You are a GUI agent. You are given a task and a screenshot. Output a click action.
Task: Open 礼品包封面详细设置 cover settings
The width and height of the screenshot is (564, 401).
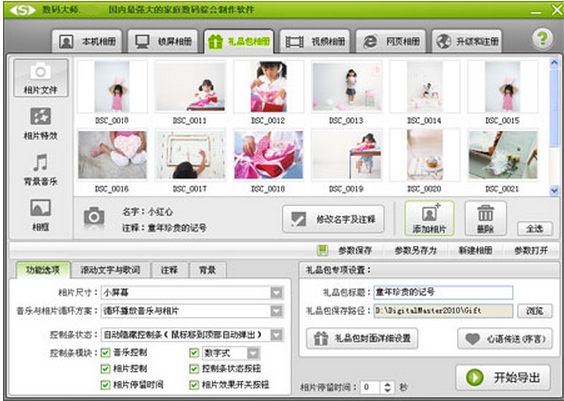(362, 338)
